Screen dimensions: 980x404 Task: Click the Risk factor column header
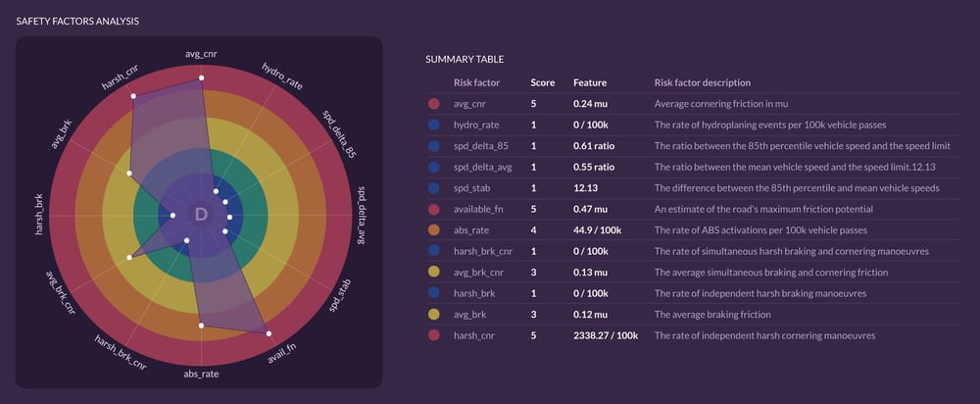[477, 82]
